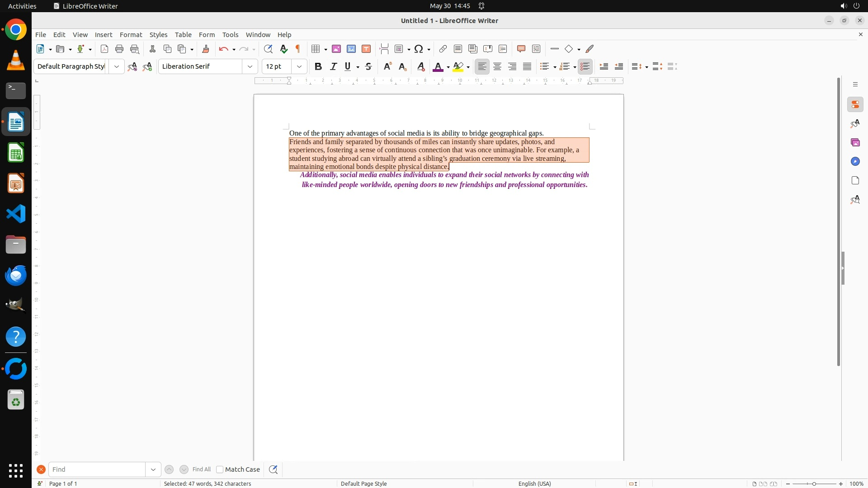Click the highlighting color swatch
Viewport: 868px width, 488px height.
458,66
